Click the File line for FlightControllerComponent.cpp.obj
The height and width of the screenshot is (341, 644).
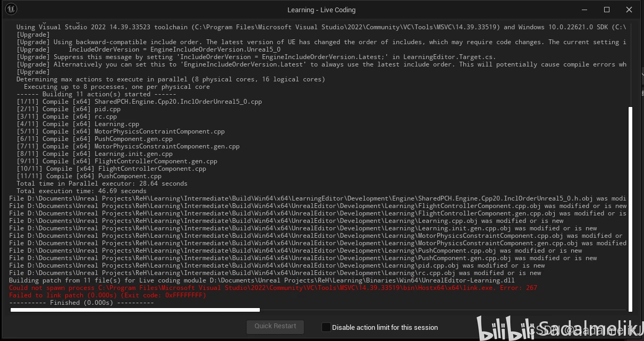(318, 206)
